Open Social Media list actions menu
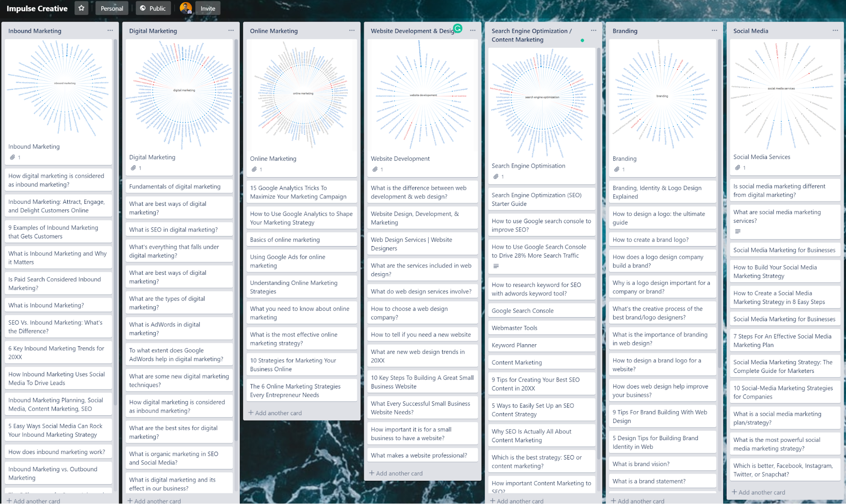846x504 pixels. pyautogui.click(x=835, y=30)
